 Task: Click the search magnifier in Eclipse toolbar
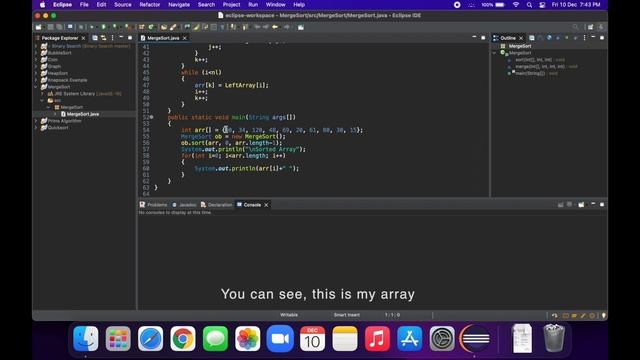(575, 27)
